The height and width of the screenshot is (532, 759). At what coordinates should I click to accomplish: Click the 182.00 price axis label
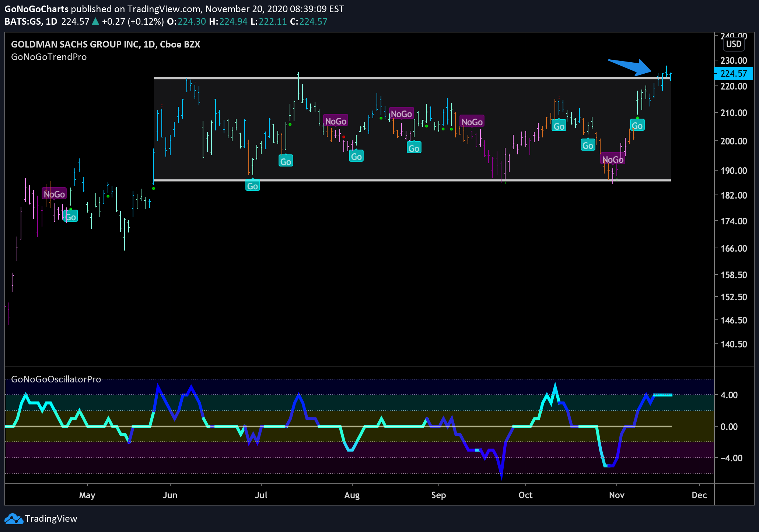734,195
